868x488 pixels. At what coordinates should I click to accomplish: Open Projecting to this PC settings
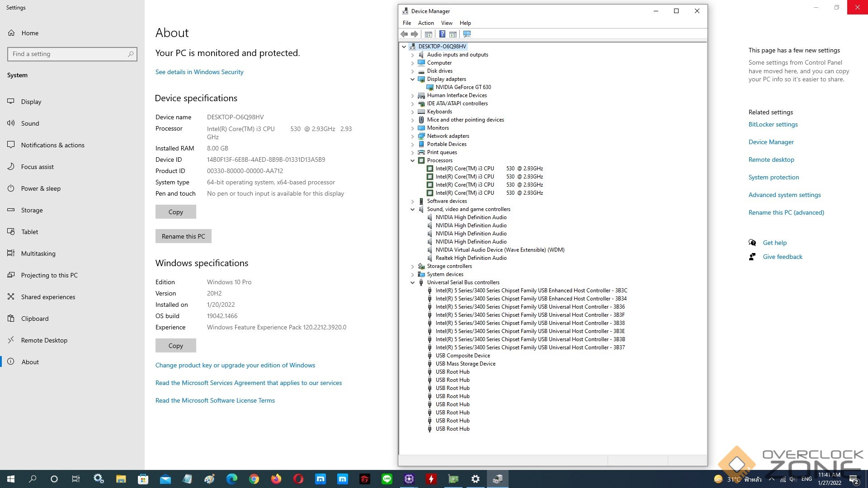(x=49, y=275)
